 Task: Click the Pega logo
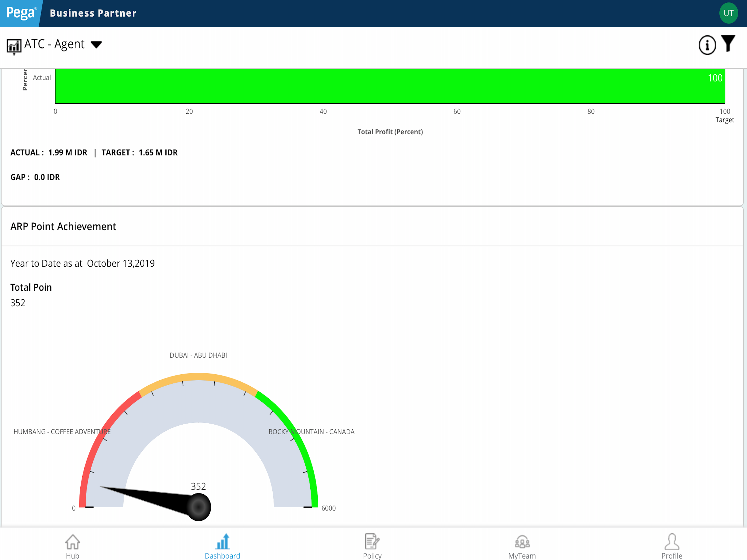click(21, 13)
